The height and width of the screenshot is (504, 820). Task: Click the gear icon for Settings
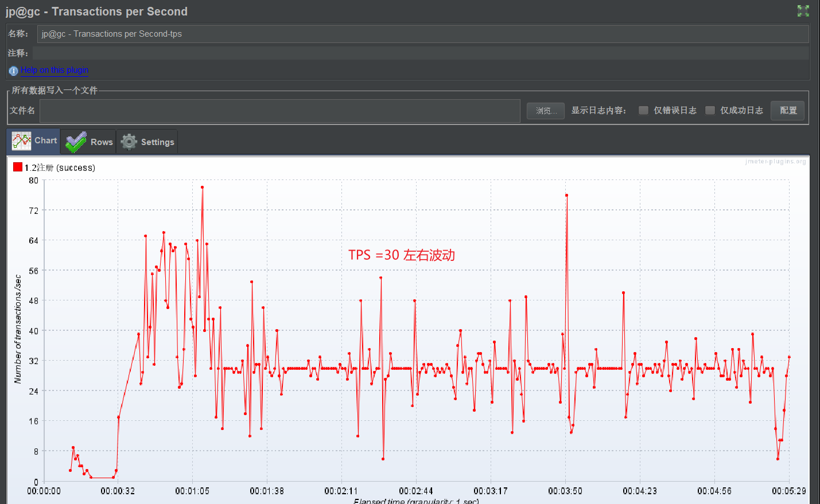tap(129, 142)
